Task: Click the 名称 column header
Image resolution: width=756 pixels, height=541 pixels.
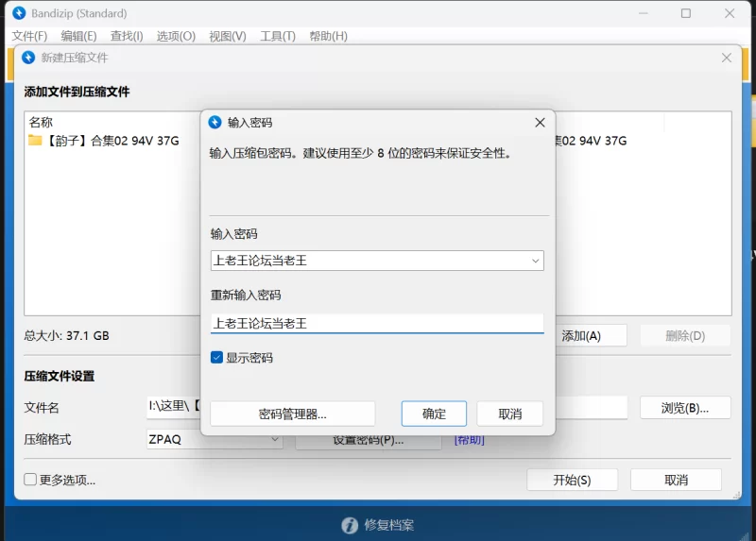Action: (41, 122)
